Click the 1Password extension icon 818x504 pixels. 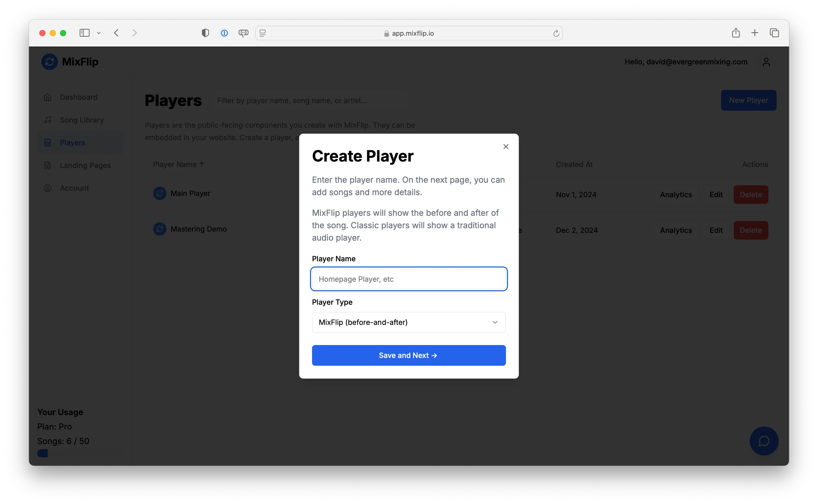click(x=224, y=33)
